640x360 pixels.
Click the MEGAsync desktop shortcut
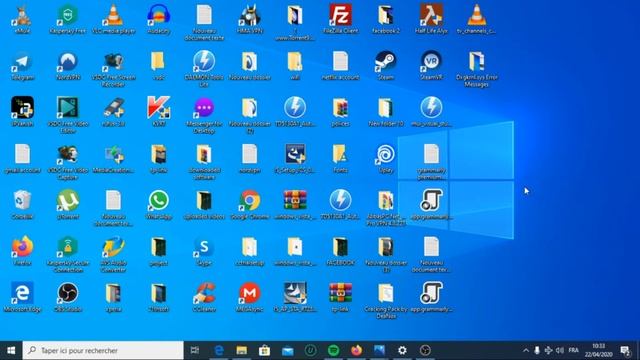click(x=250, y=297)
